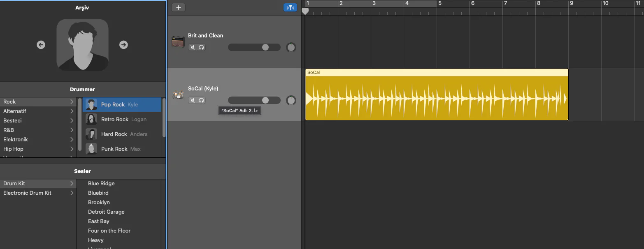Click the Brit and Clean amp icon
The width and height of the screenshot is (644, 249).
click(178, 41)
